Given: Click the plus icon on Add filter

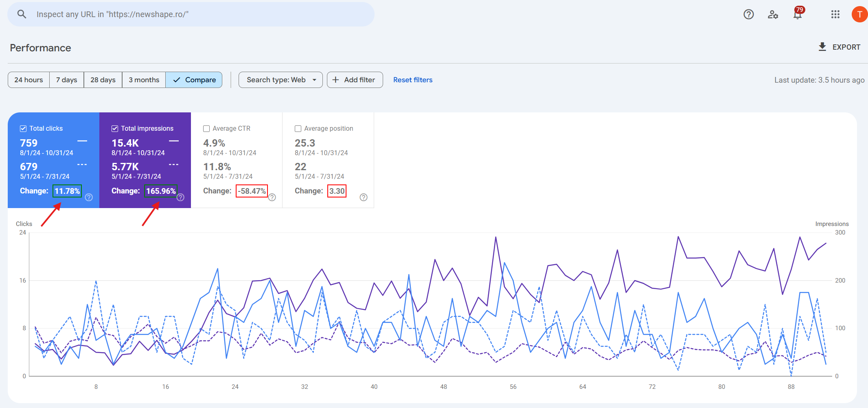Looking at the screenshot, I should [x=335, y=80].
